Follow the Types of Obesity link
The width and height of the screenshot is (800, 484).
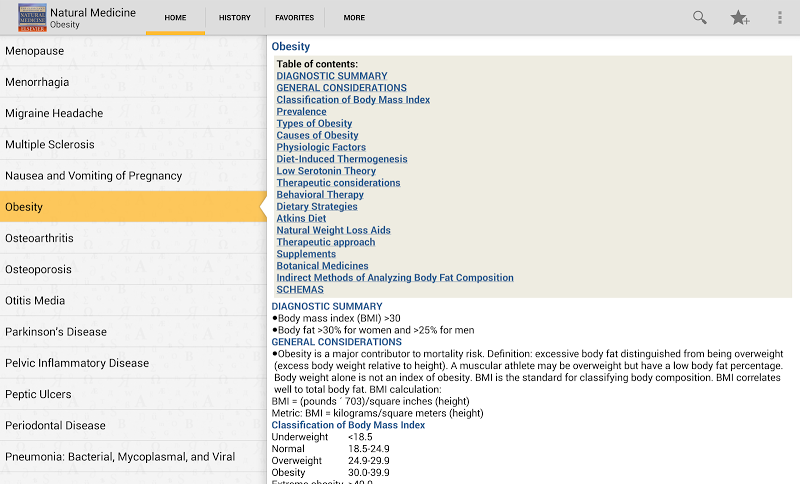[x=314, y=123]
